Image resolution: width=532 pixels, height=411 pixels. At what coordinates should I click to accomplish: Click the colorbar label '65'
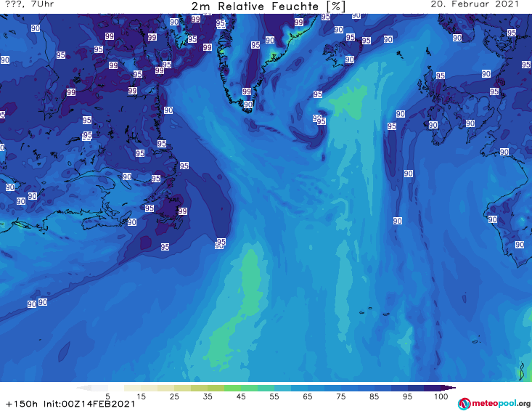point(308,396)
